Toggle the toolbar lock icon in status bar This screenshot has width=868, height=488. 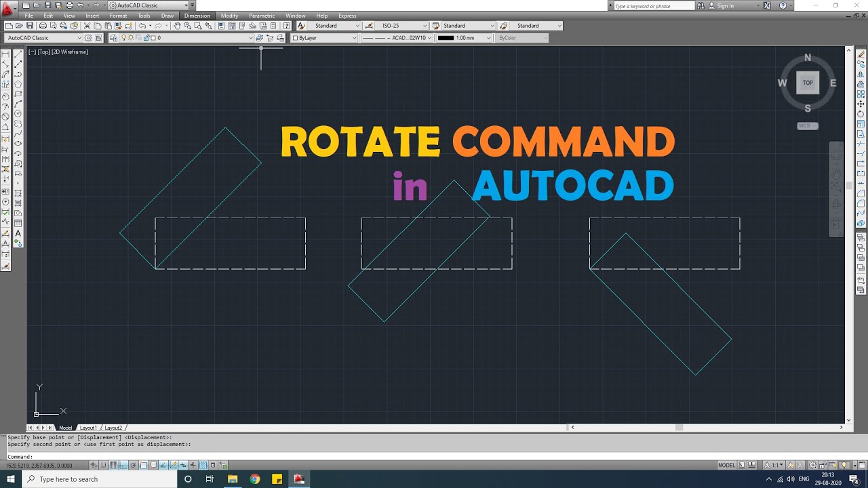point(823,465)
